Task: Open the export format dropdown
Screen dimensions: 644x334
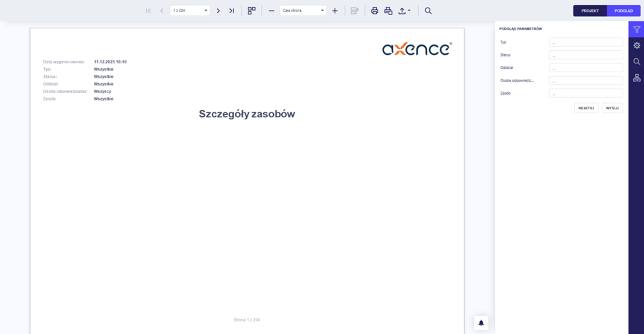Action: pos(404,11)
